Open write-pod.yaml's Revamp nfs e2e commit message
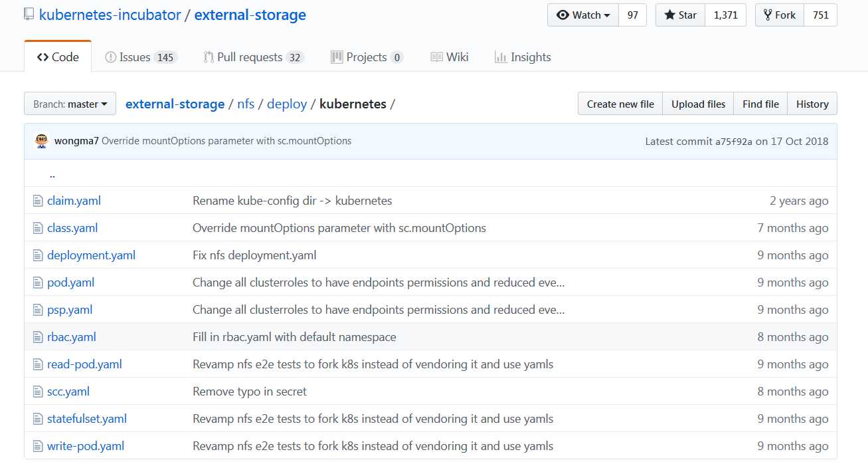This screenshot has width=868, height=470. pyautogui.click(x=373, y=446)
